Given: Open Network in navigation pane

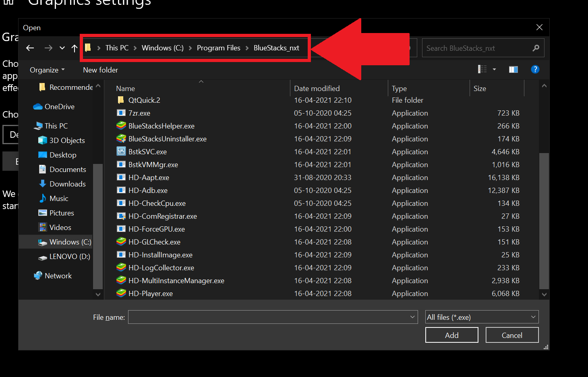Looking at the screenshot, I should pos(53,275).
